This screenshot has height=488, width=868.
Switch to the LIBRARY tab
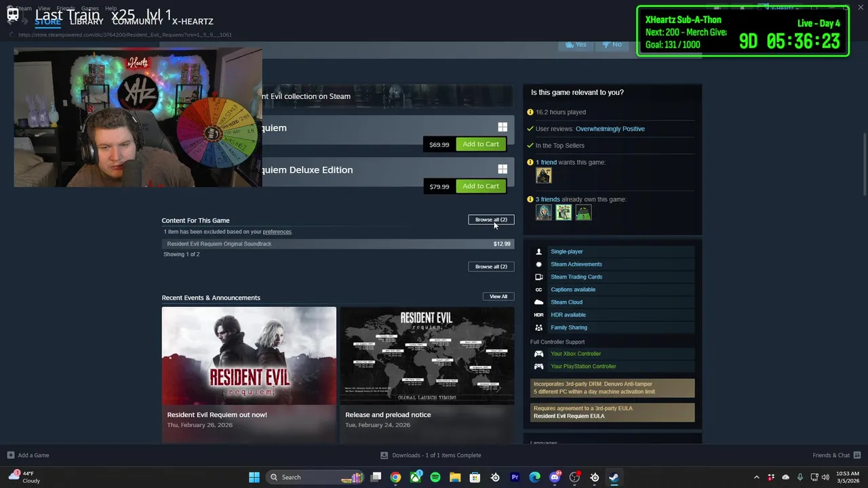coord(86,22)
